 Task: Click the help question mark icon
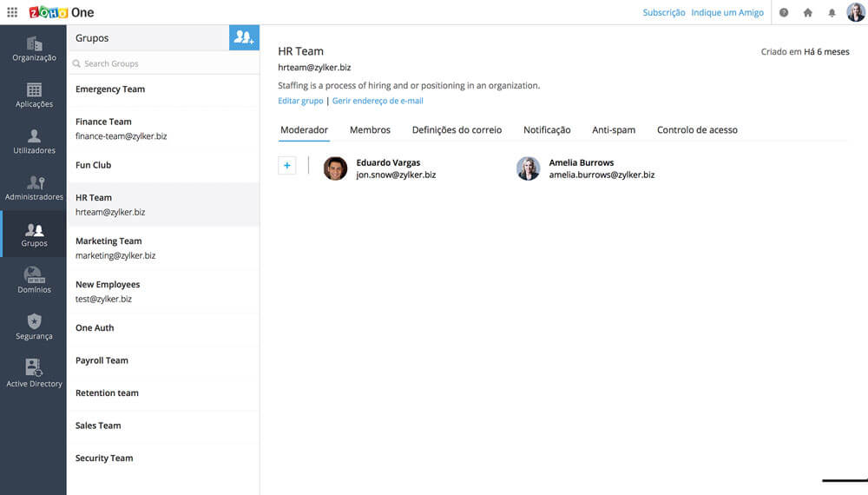click(784, 13)
